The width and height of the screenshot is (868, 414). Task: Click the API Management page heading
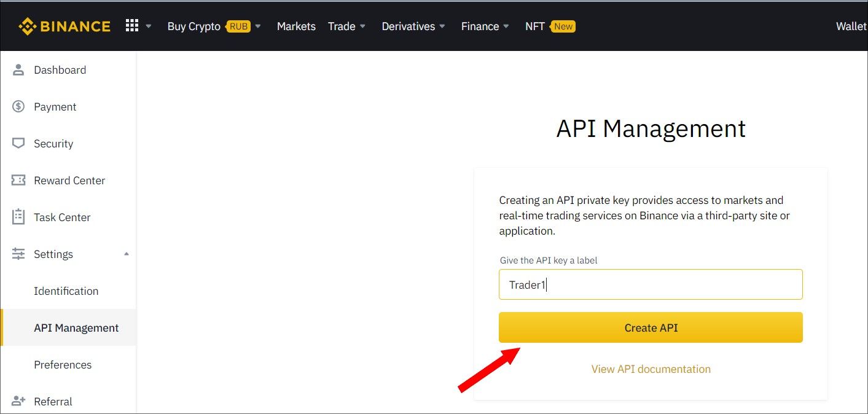[651, 129]
